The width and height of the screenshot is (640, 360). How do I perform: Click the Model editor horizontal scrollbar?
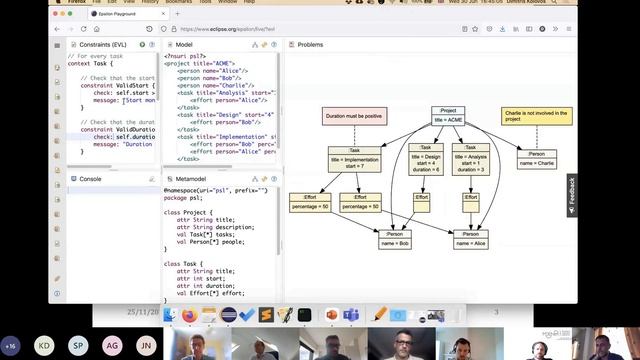tap(198, 167)
